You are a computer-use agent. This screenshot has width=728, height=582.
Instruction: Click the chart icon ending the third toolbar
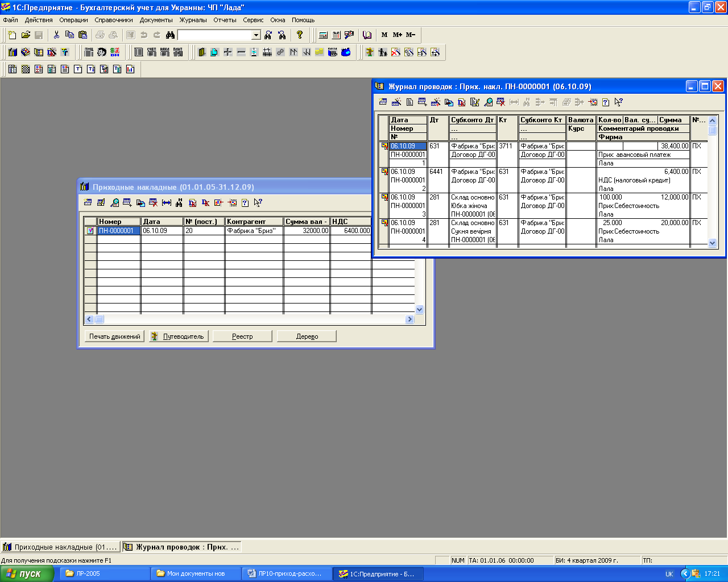130,69
